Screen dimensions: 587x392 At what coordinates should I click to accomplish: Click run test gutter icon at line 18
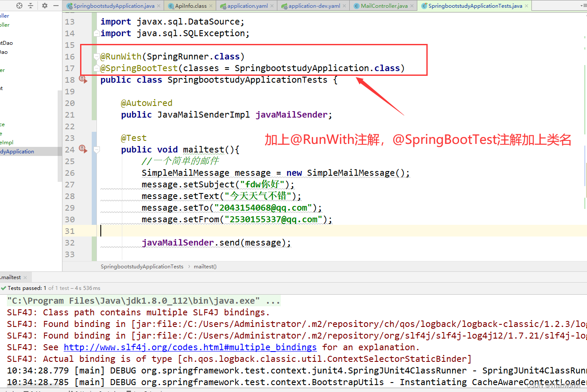coord(83,79)
